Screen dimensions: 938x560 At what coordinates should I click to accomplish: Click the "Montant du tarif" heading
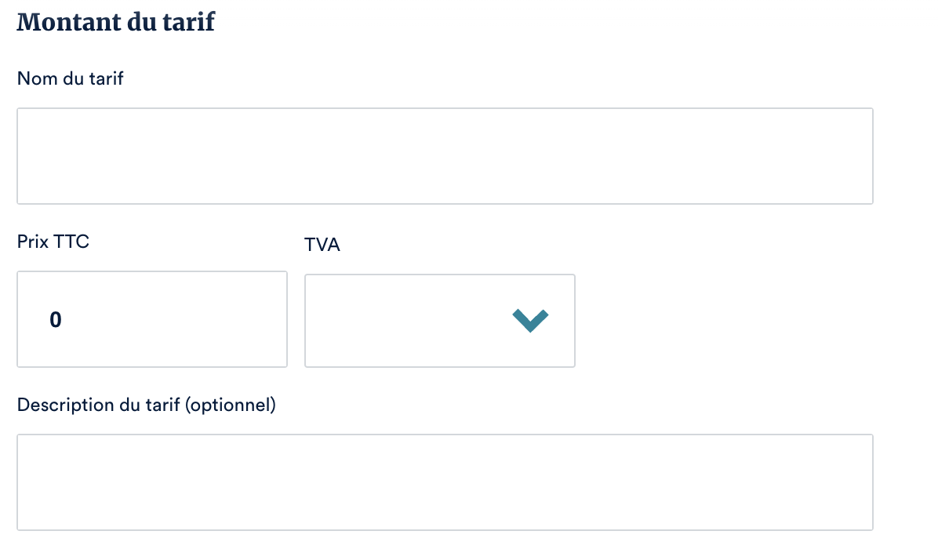tap(116, 22)
